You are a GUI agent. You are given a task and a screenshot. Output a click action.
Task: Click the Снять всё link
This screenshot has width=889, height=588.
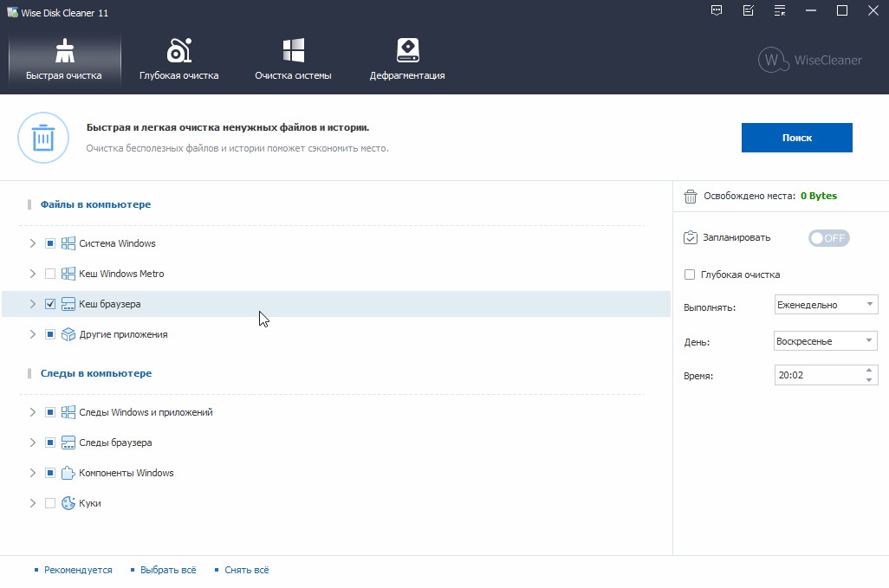tap(247, 570)
